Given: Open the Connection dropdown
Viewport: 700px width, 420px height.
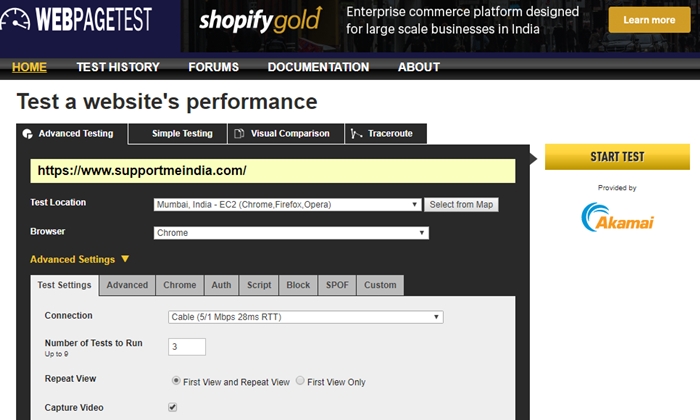Looking at the screenshot, I should pyautogui.click(x=305, y=317).
